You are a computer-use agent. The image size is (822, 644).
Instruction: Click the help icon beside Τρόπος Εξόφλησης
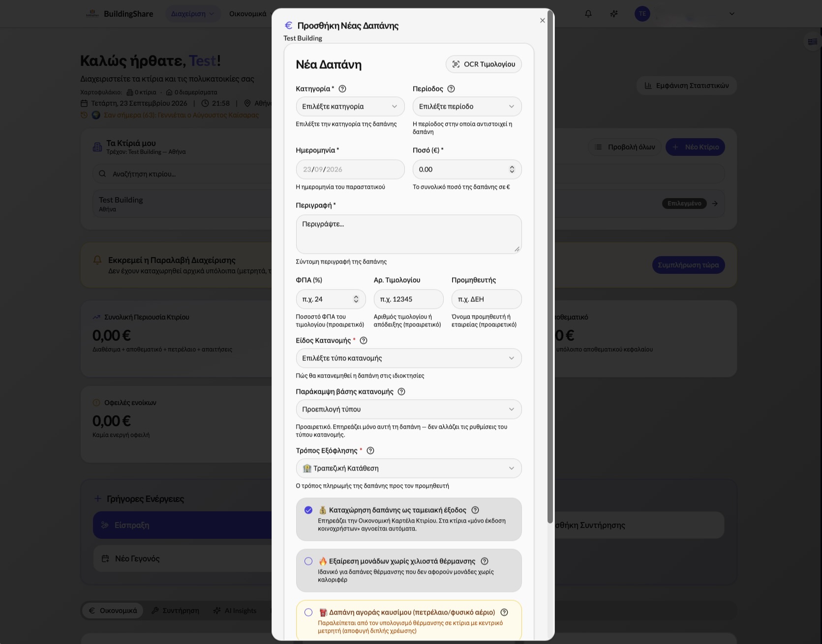point(370,451)
